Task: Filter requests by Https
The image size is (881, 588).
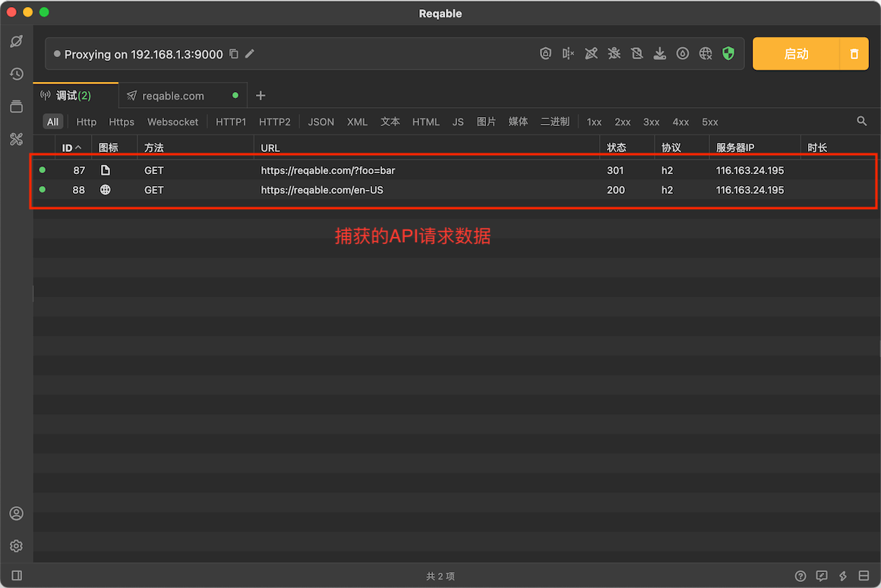Action: (122, 122)
